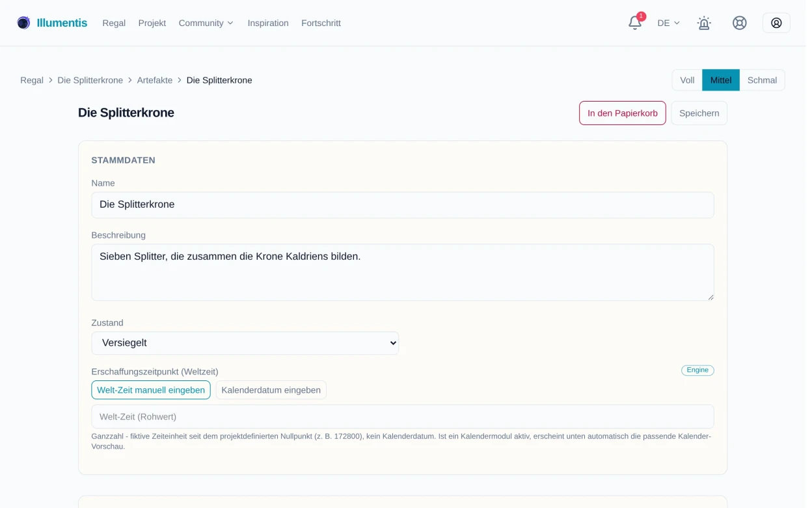The height and width of the screenshot is (508, 812).
Task: Open the DE language dropdown
Action: pos(669,23)
